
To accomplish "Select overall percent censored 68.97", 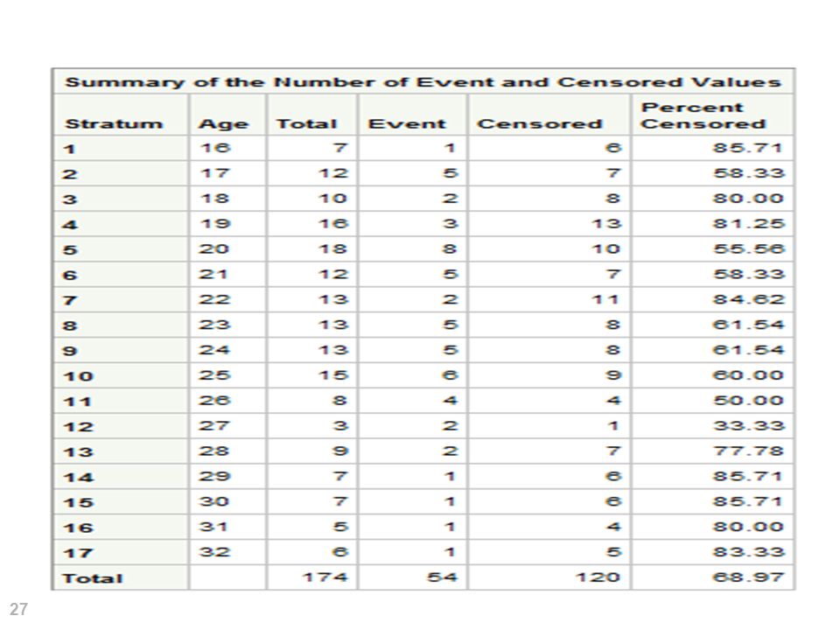I will tap(748, 577).
